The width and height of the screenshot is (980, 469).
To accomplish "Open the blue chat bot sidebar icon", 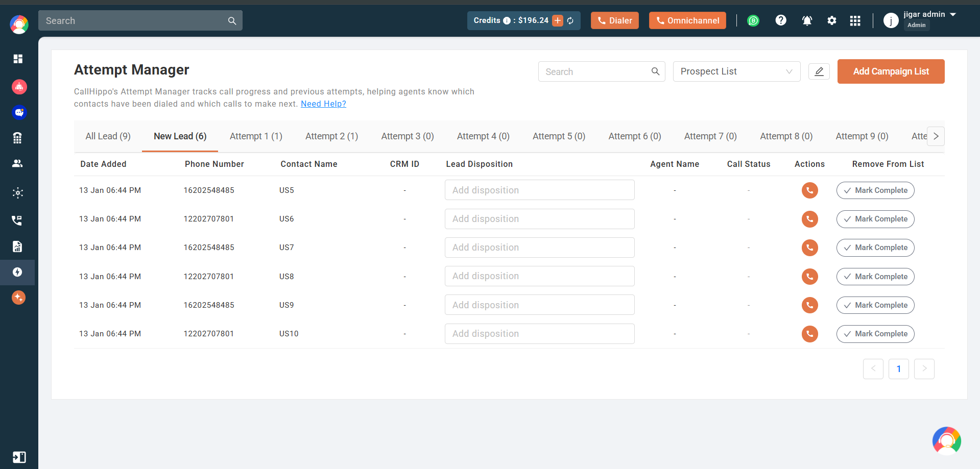I will [x=19, y=112].
